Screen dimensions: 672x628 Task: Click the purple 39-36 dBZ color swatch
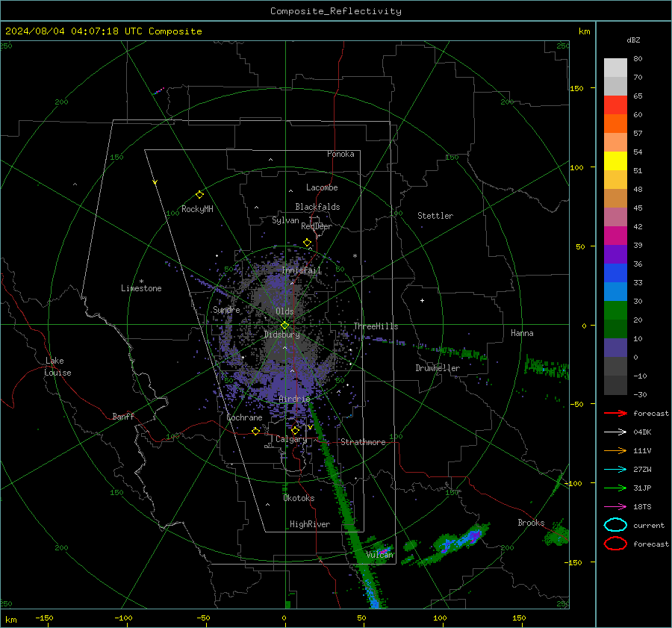click(615, 254)
